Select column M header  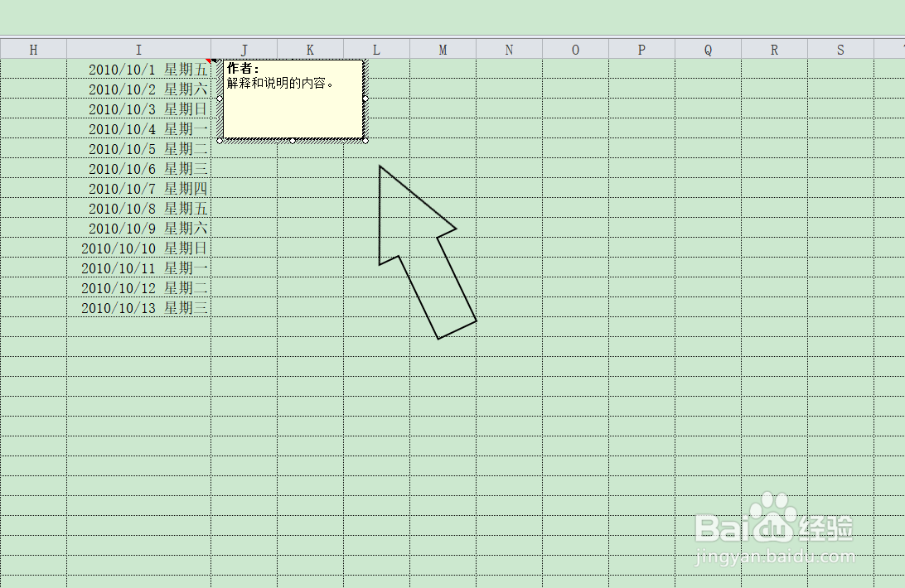tap(443, 50)
